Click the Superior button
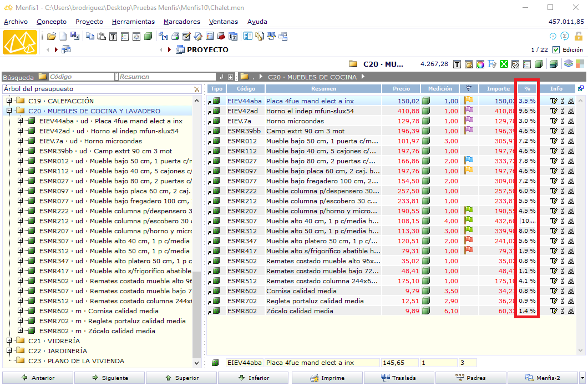This screenshot has width=588, height=386. [181, 378]
